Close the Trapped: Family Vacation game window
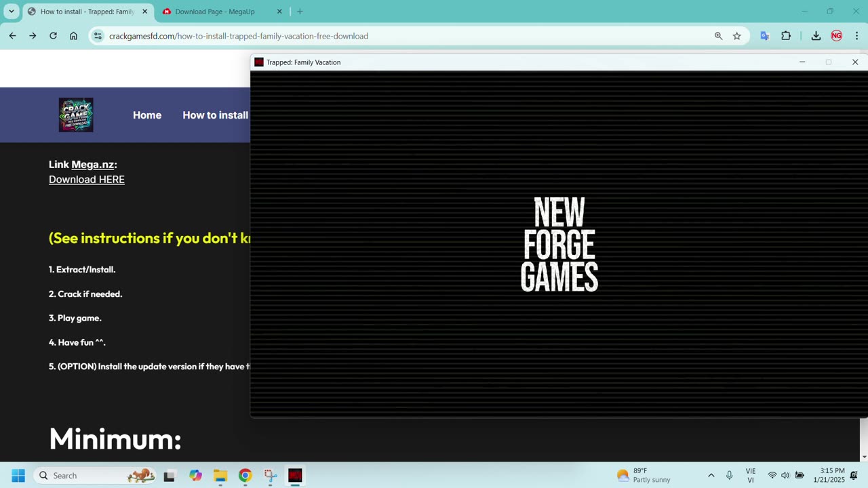This screenshot has height=488, width=868. tap(855, 62)
